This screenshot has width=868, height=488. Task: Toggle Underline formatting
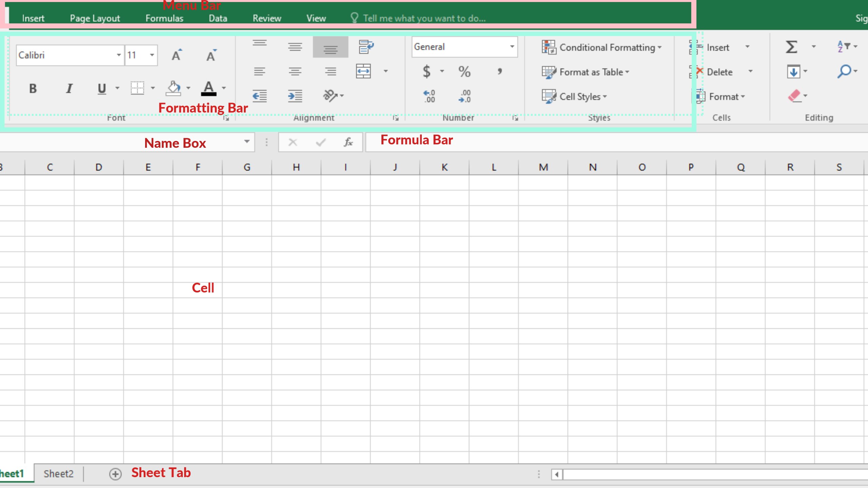click(x=102, y=88)
